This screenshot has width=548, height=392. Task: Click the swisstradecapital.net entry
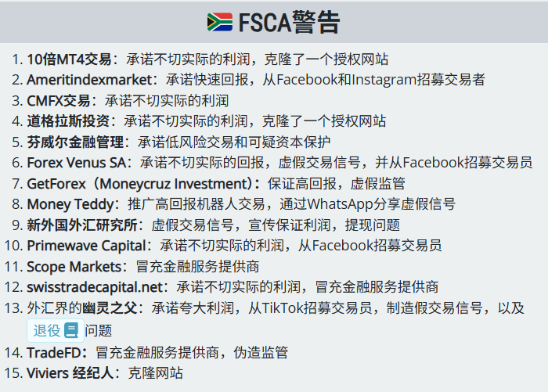(x=97, y=287)
